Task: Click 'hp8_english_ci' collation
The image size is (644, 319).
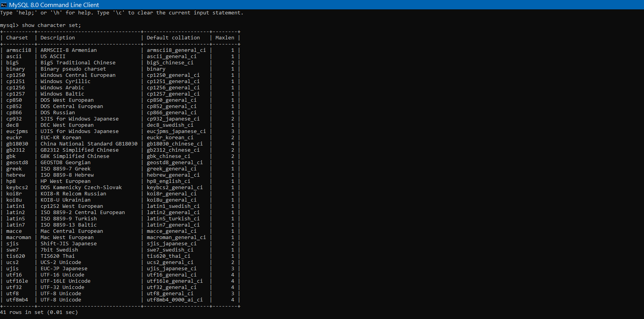Action: click(169, 181)
